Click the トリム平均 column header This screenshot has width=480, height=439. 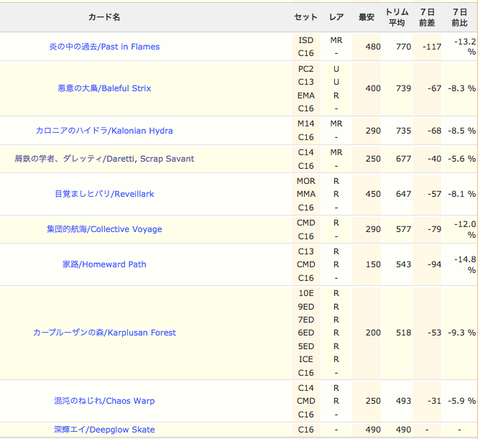coord(397,17)
